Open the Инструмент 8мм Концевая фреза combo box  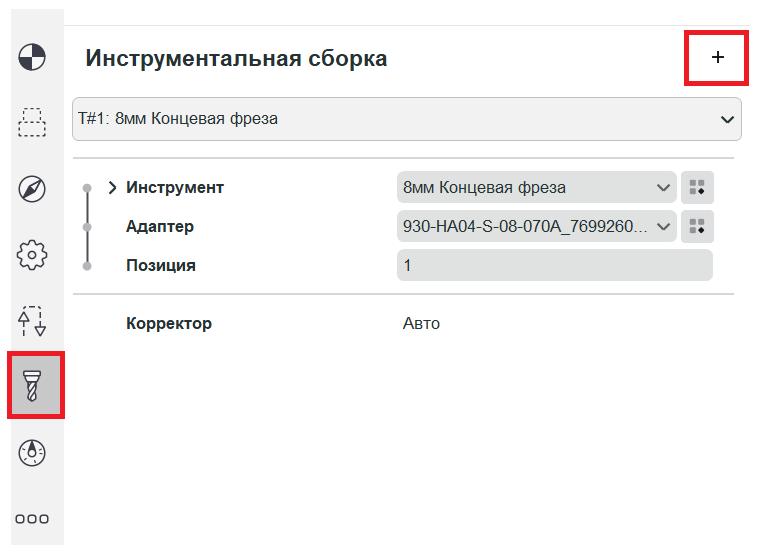(x=536, y=187)
